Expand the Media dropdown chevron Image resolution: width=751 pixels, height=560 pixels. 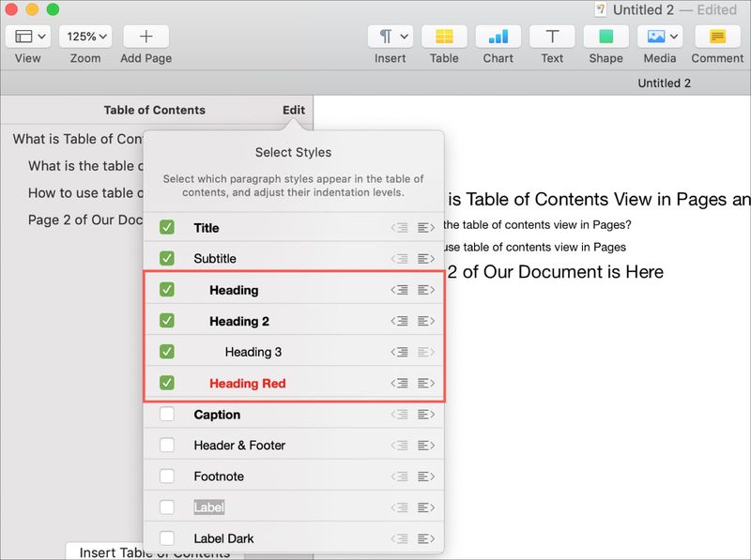(674, 37)
